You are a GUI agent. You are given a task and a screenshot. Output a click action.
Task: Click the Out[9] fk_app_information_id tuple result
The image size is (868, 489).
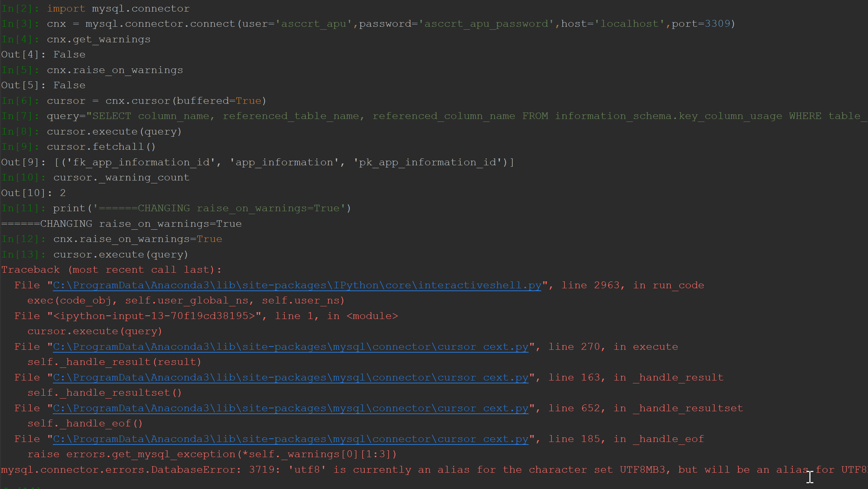(x=284, y=162)
